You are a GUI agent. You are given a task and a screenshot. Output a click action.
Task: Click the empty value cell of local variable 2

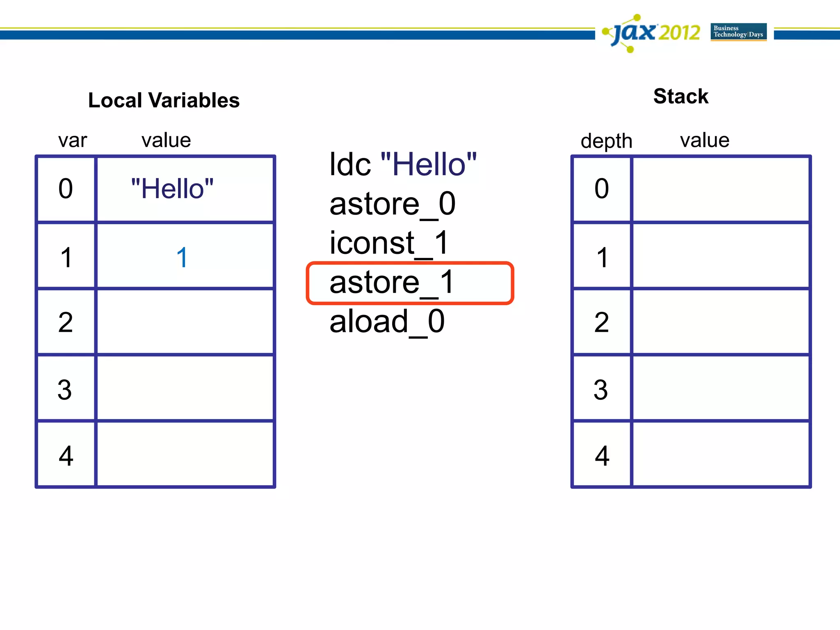[185, 322]
